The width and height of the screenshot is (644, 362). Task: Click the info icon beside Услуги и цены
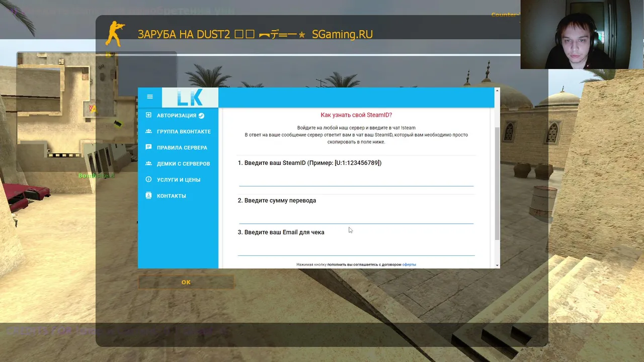pyautogui.click(x=148, y=179)
